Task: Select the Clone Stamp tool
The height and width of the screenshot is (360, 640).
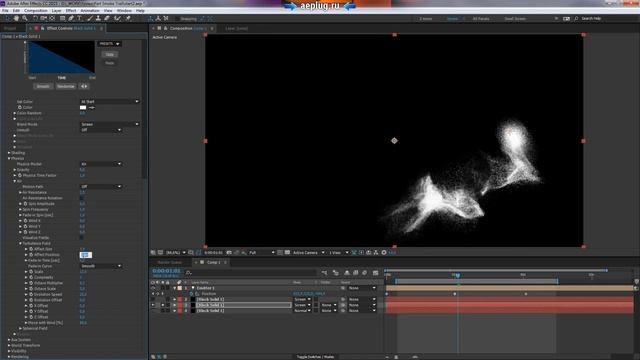Action: [x=98, y=18]
